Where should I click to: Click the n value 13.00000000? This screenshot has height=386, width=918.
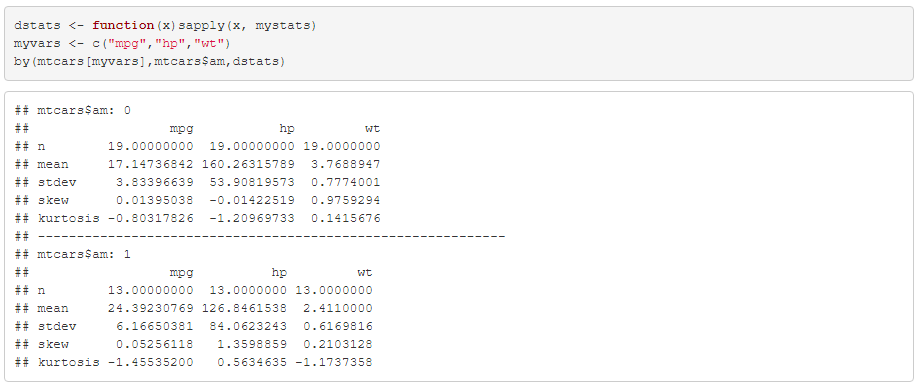click(x=150, y=290)
